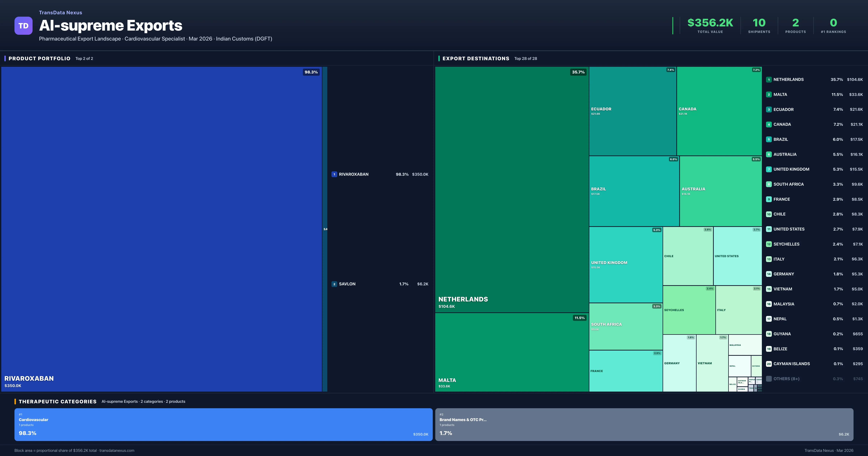Image resolution: width=868 pixels, height=456 pixels.
Task: Click the #2 badge on Brand Names & OTC card
Action: tap(441, 415)
